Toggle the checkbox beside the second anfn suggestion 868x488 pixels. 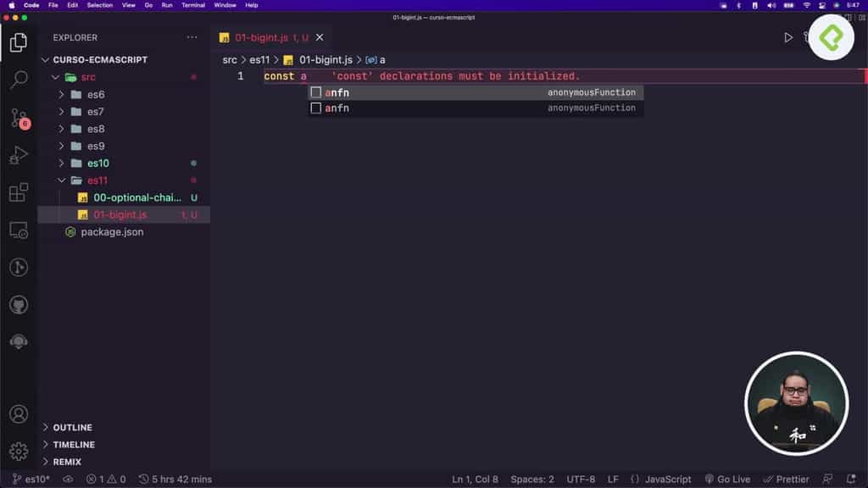315,108
